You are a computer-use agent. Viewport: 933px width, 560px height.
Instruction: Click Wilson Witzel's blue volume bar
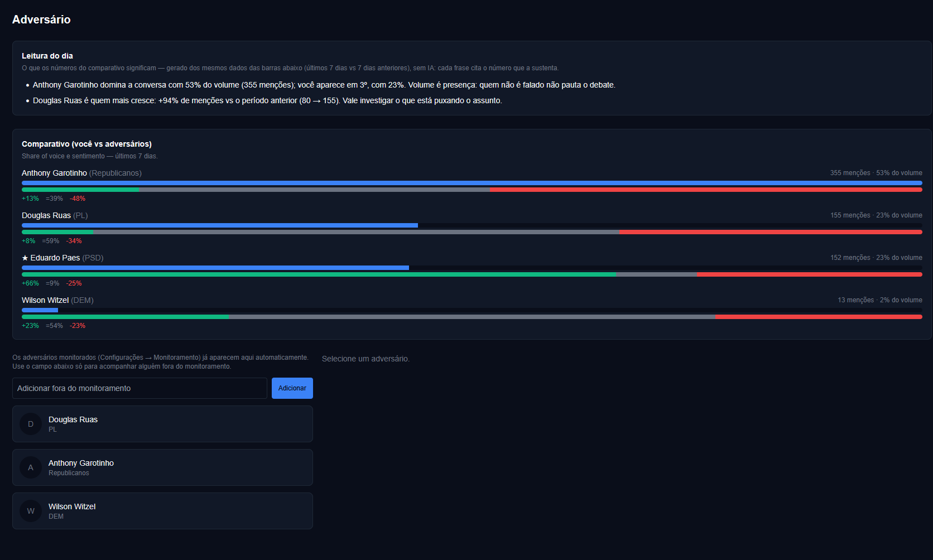coord(40,310)
